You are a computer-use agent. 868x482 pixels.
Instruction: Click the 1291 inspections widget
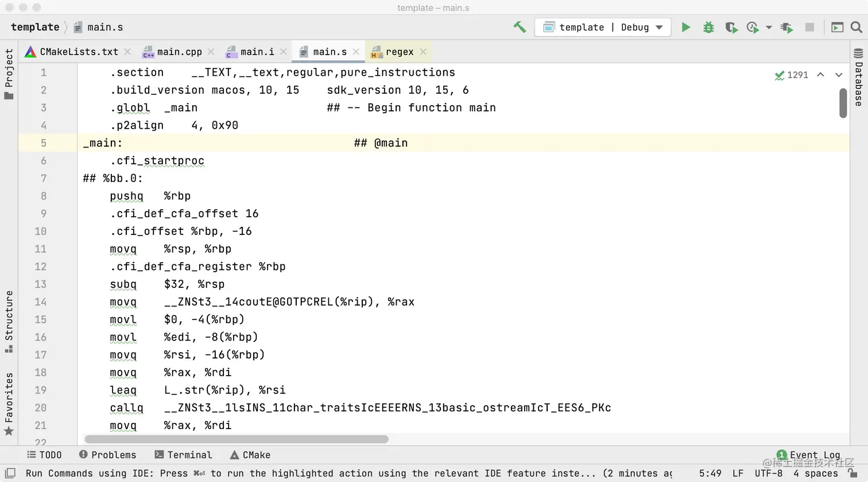(791, 75)
